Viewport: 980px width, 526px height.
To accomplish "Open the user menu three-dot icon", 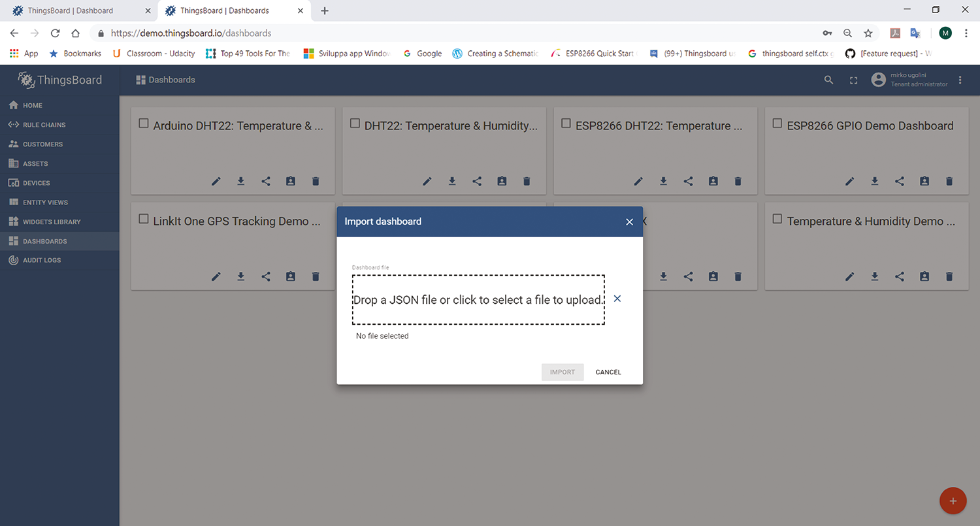I will click(x=960, y=80).
